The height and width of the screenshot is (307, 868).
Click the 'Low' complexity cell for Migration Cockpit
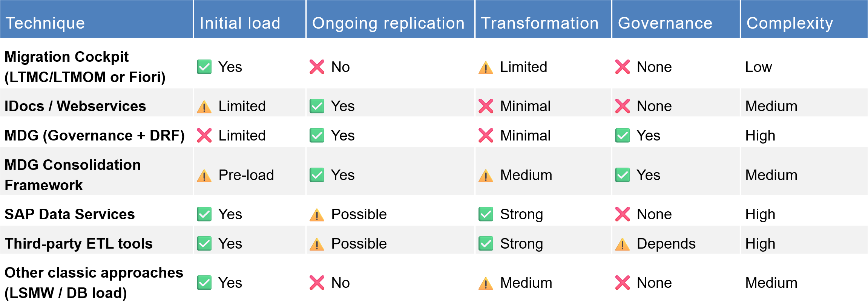click(x=759, y=67)
